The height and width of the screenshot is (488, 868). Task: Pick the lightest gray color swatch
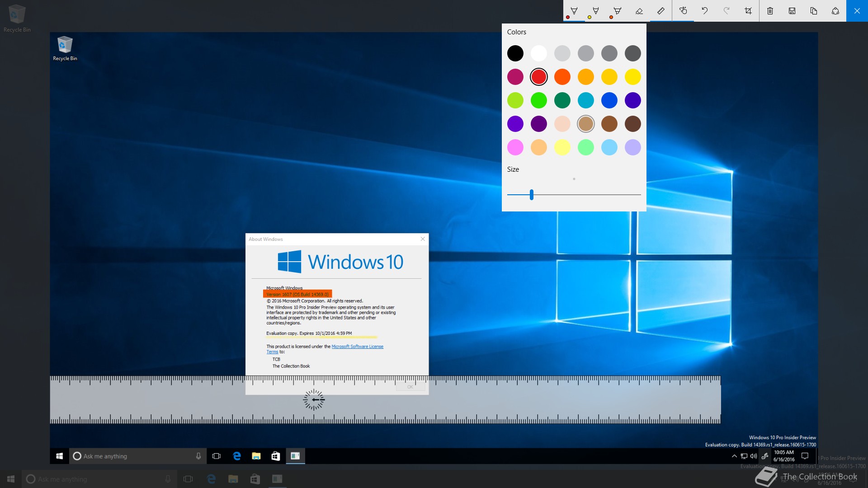tap(562, 53)
